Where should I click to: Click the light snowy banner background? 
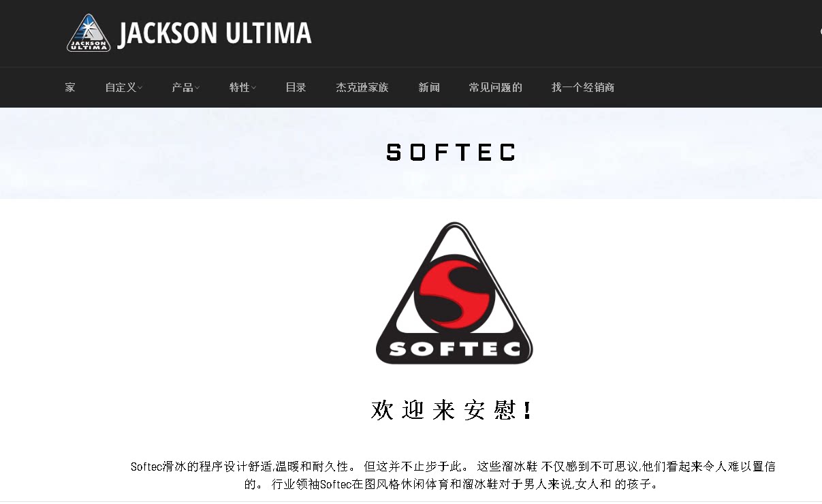(204, 153)
